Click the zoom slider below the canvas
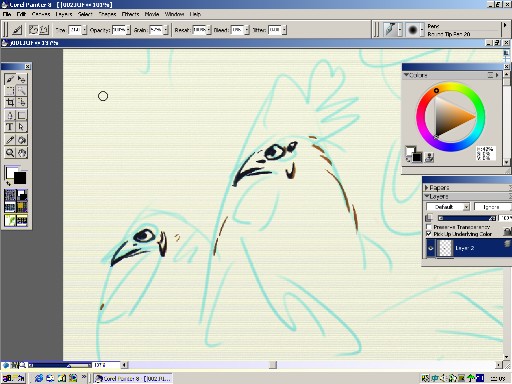Image resolution: width=512 pixels, height=384 pixels. pos(59,365)
